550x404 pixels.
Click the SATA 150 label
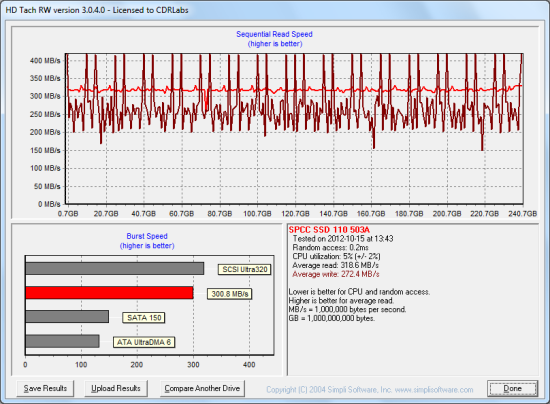pyautogui.click(x=144, y=318)
